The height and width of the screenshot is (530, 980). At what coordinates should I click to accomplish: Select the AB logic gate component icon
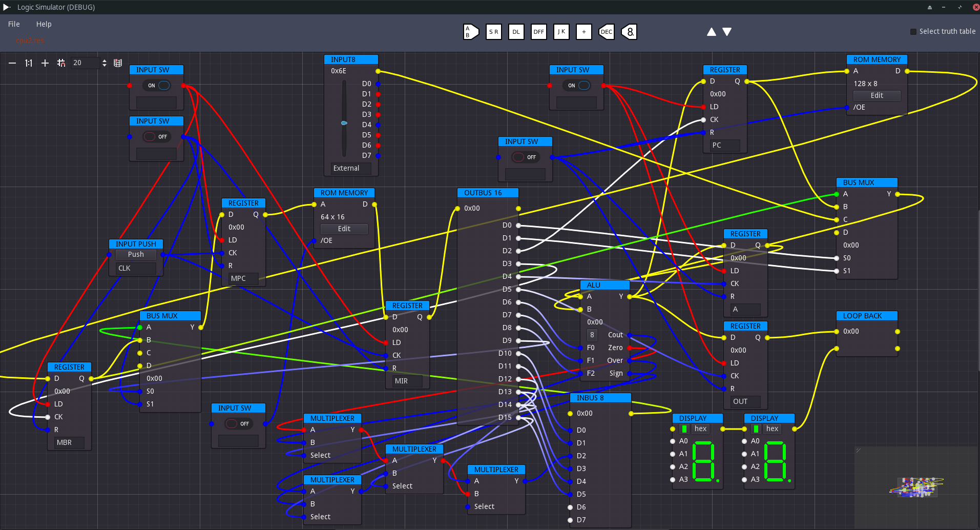coord(471,32)
